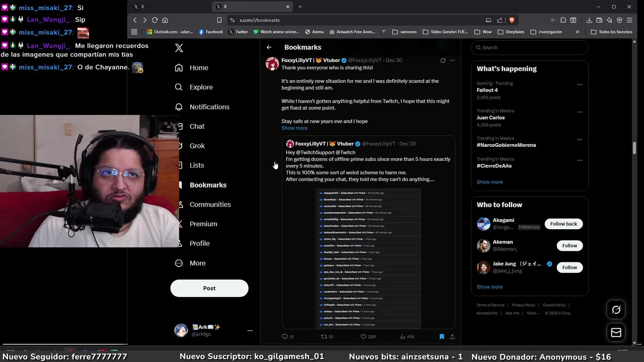Bookmark this page with the bookmark icon
The width and height of the screenshot is (644, 362).
click(x=219, y=20)
